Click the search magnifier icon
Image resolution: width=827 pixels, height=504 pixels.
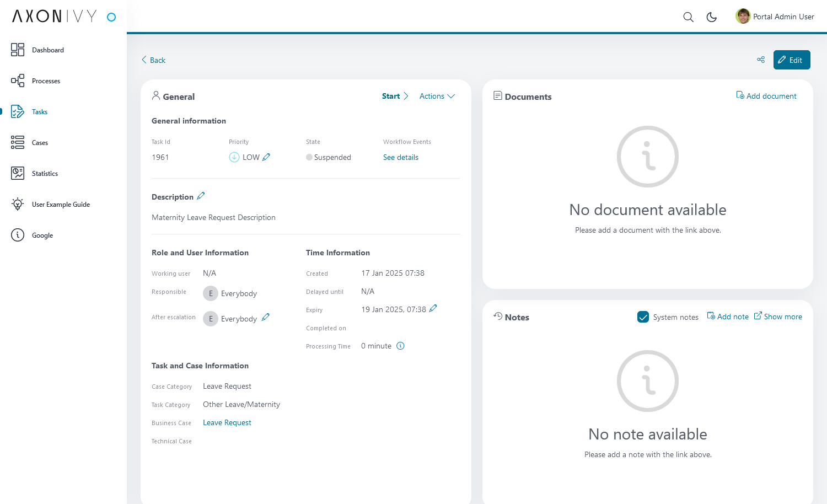(688, 17)
